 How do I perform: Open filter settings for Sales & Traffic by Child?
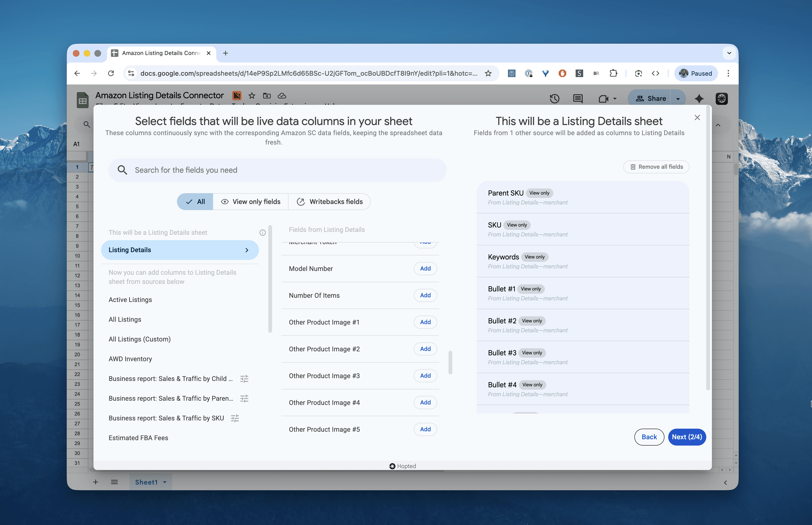pyautogui.click(x=244, y=379)
